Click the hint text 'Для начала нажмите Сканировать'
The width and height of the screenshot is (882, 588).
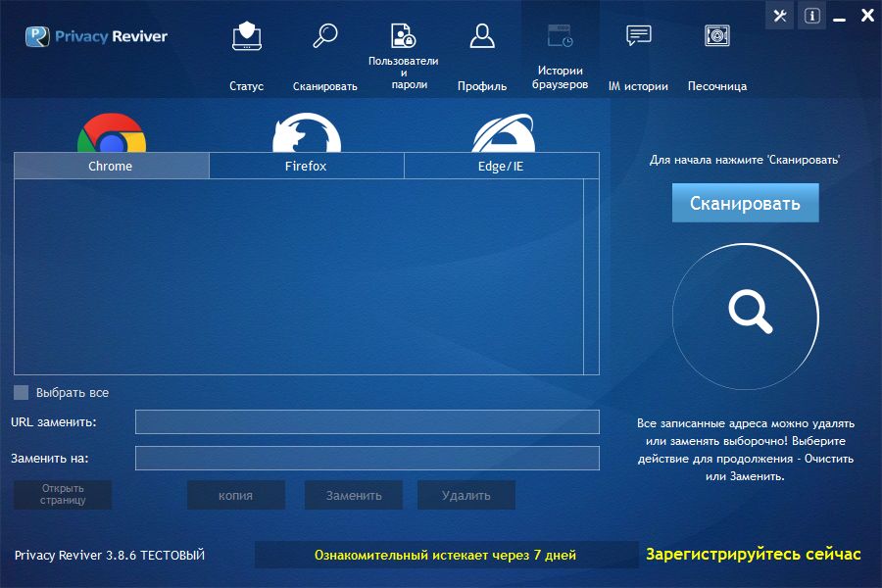pyautogui.click(x=745, y=160)
